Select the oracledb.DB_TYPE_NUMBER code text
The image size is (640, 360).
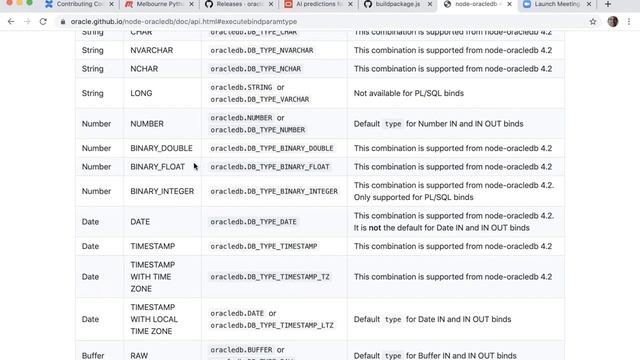point(258,130)
